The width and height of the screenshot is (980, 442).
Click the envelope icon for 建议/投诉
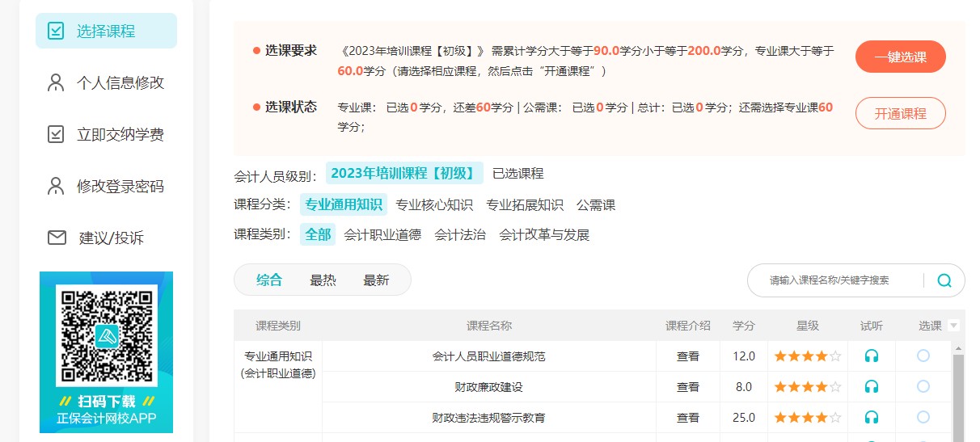[x=57, y=238]
